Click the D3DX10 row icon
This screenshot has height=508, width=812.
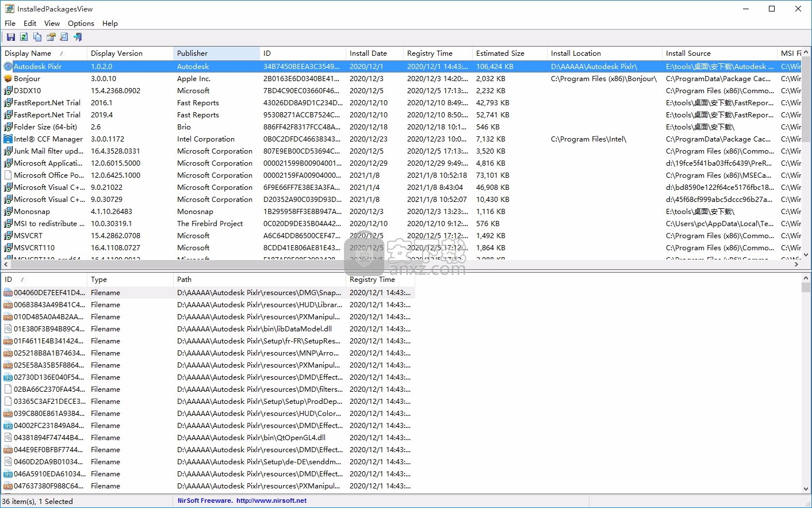[8, 91]
